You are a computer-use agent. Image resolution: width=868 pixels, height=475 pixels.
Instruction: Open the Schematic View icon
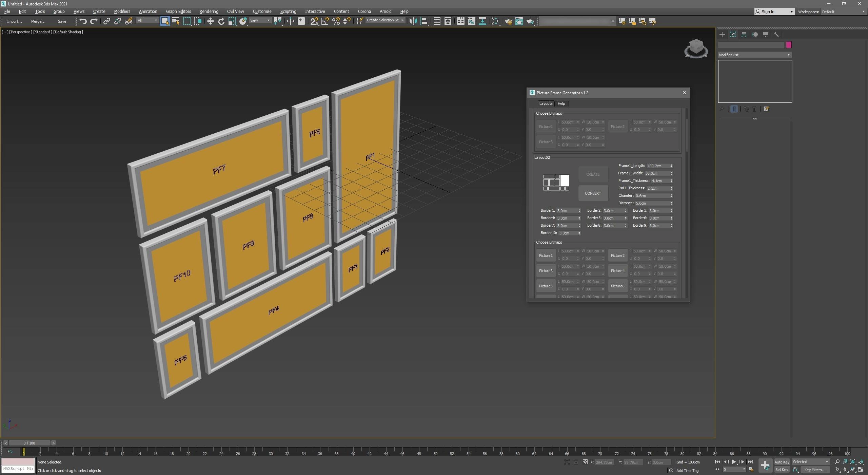pos(482,21)
